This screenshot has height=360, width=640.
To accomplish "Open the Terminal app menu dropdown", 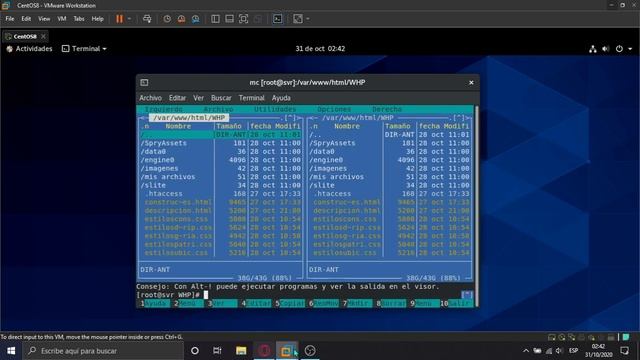I will pyautogui.click(x=84, y=49).
